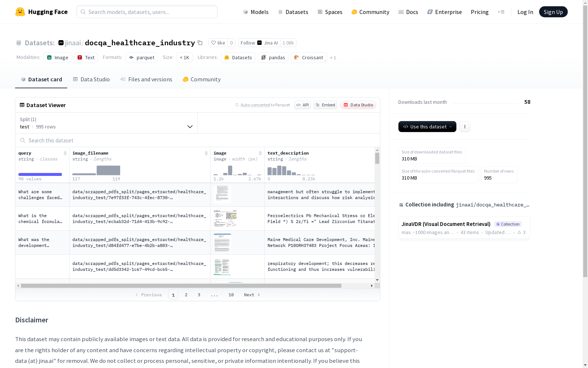Expand the Split test dropdown
Viewport: 588px width, 368px height.
(107, 123)
